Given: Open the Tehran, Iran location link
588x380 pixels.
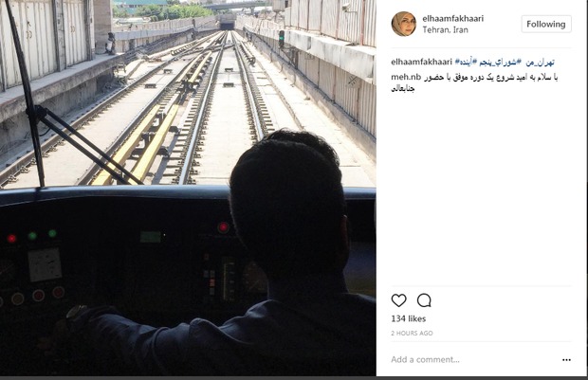Looking at the screenshot, I should tap(445, 30).
